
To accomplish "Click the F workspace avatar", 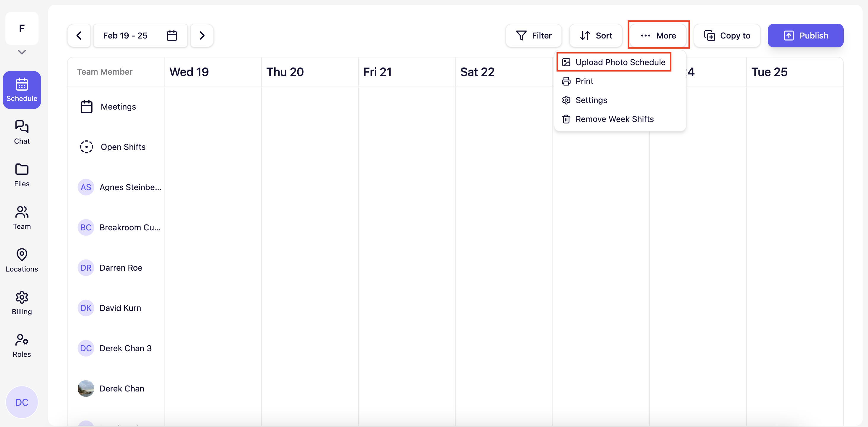I will coord(22,29).
